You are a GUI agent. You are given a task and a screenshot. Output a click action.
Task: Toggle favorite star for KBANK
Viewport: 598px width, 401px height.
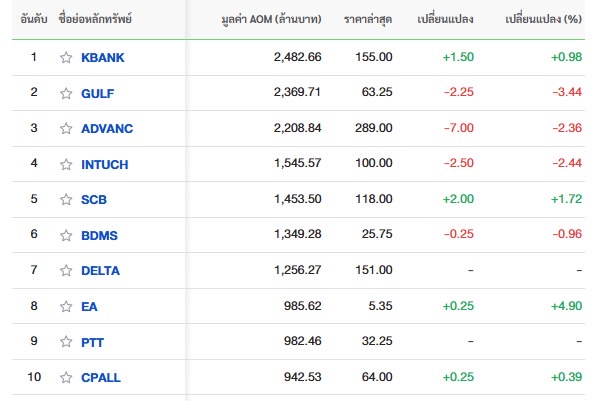click(x=66, y=58)
